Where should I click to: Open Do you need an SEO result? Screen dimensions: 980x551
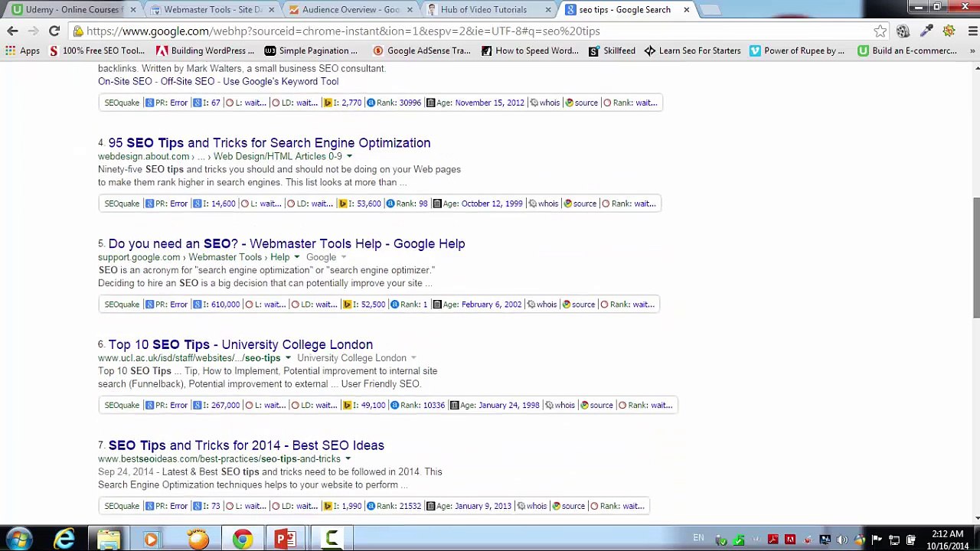pyautogui.click(x=286, y=244)
